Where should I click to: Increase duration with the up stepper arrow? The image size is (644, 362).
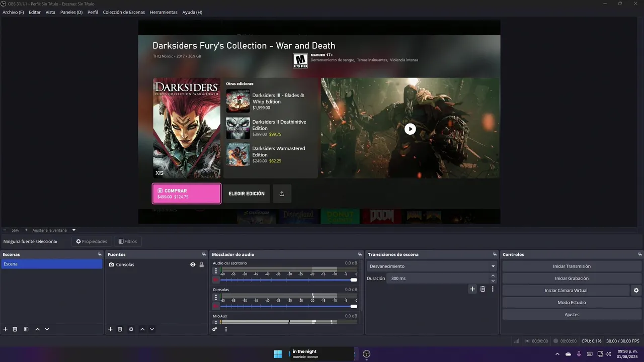(493, 276)
